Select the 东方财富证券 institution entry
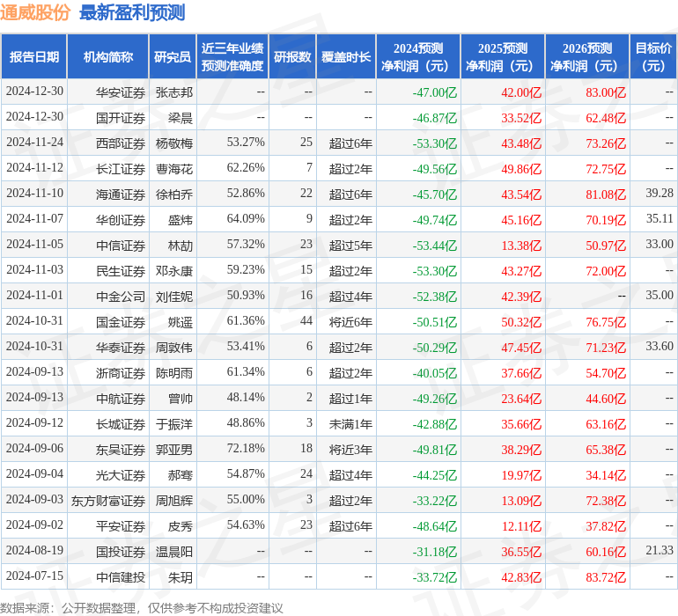The width and height of the screenshot is (678, 616). (108, 501)
